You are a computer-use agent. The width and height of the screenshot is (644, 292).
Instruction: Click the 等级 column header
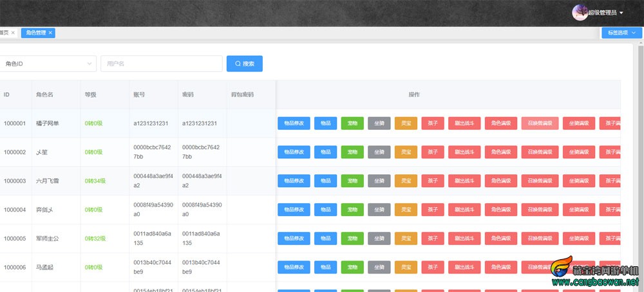click(x=91, y=95)
